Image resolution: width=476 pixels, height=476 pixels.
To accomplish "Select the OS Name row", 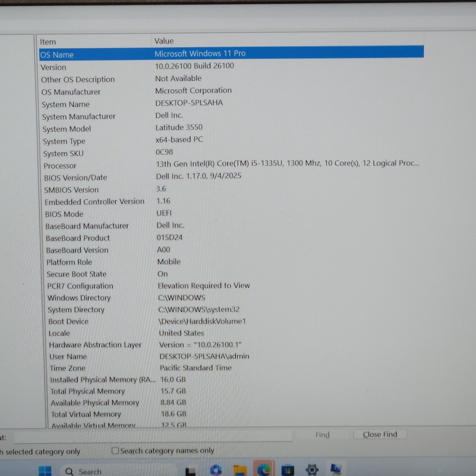I will pyautogui.click(x=57, y=55).
